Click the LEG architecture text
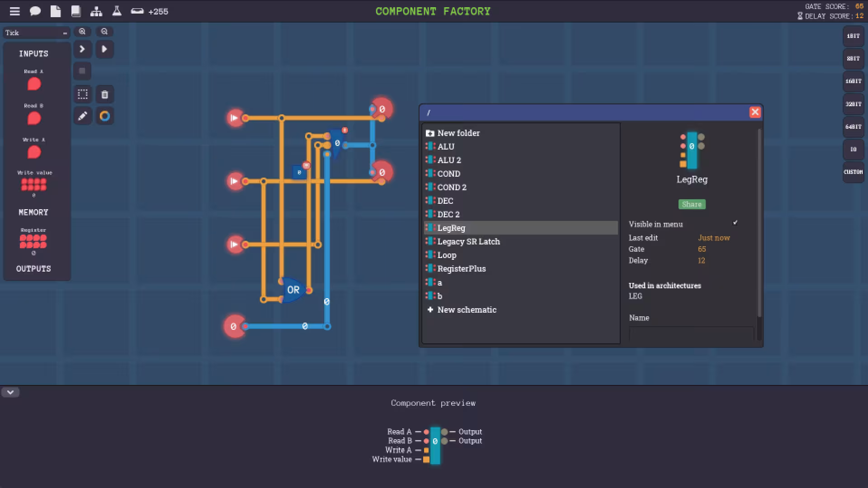This screenshot has height=488, width=868. pyautogui.click(x=635, y=296)
